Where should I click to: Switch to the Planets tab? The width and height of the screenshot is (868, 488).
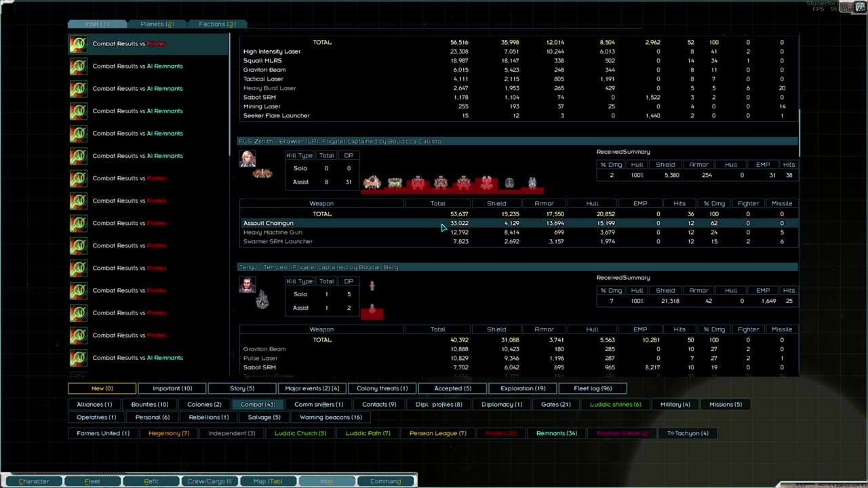tap(157, 24)
